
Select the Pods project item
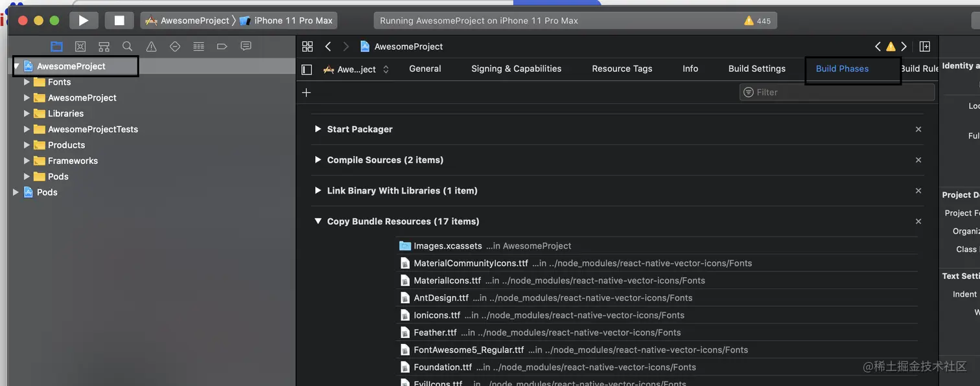click(x=152, y=192)
